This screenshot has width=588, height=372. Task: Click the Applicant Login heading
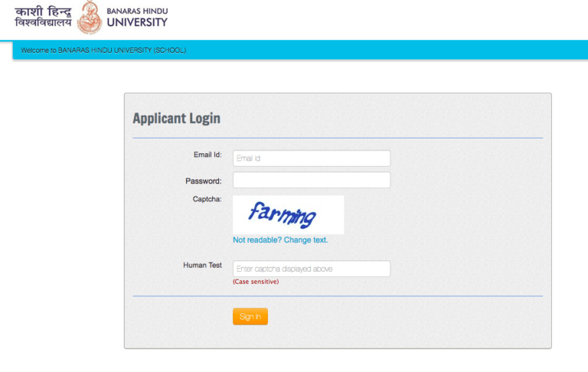(x=176, y=118)
